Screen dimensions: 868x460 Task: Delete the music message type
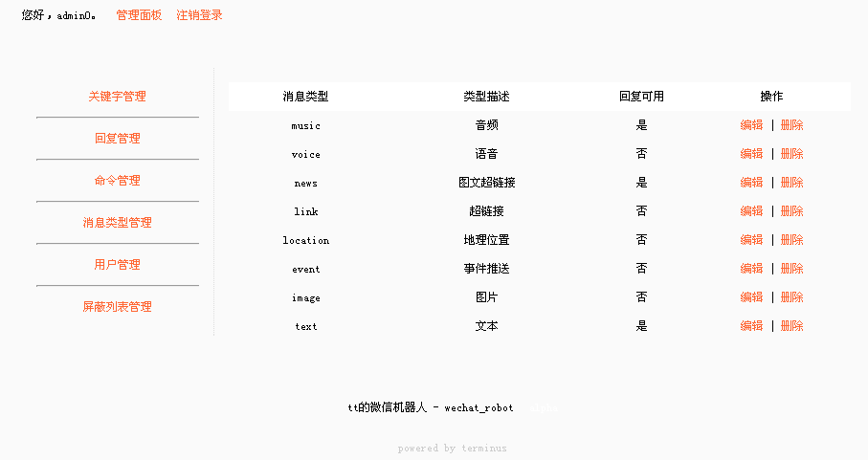coord(791,125)
